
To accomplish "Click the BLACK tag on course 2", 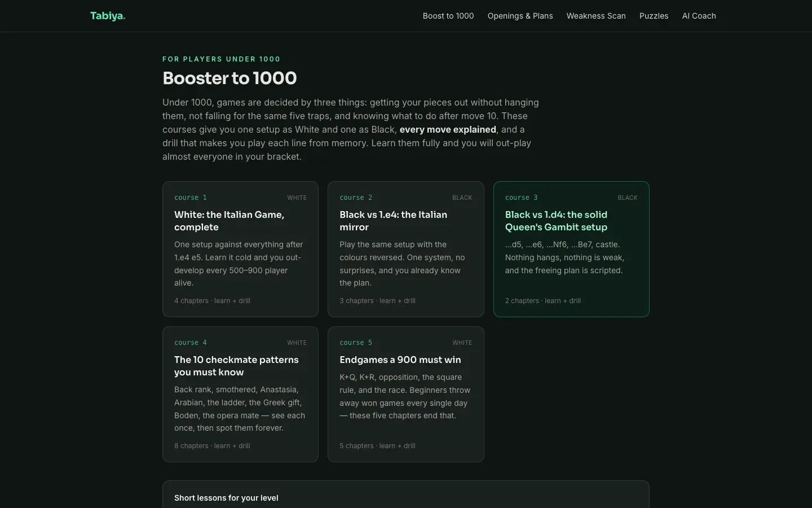I will (x=462, y=198).
